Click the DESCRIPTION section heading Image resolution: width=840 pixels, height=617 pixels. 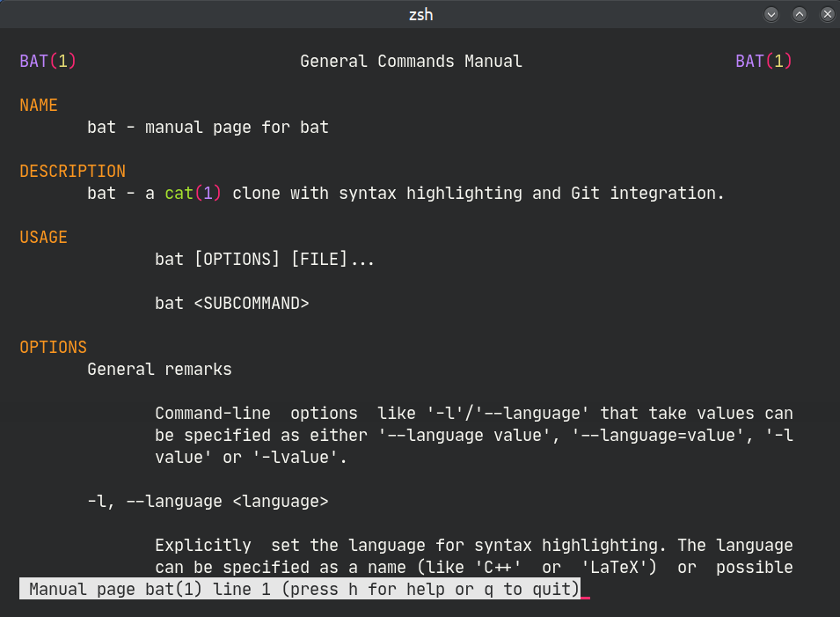pyautogui.click(x=72, y=171)
